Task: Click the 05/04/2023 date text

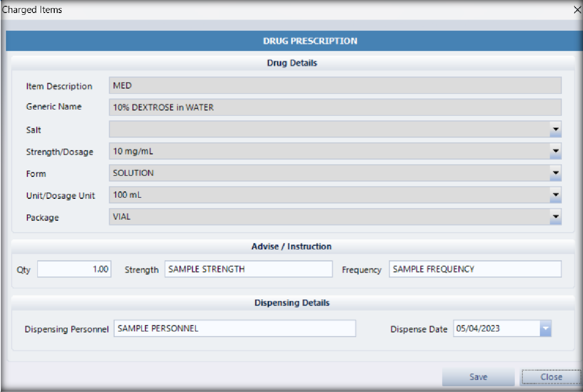Action: point(477,329)
